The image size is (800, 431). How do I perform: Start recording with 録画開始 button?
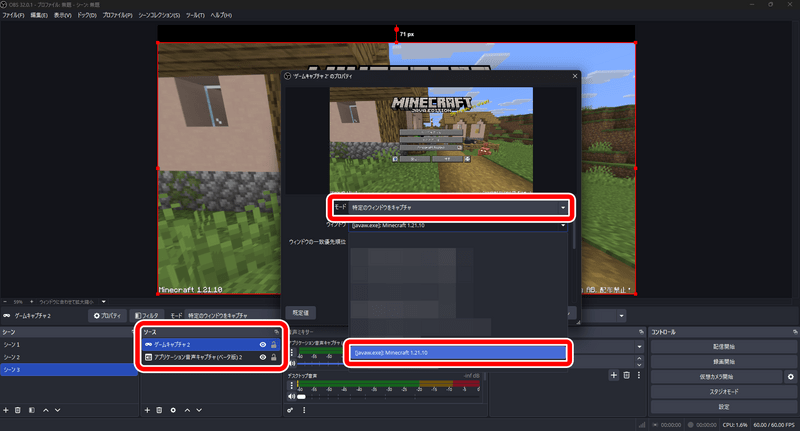[723, 362]
